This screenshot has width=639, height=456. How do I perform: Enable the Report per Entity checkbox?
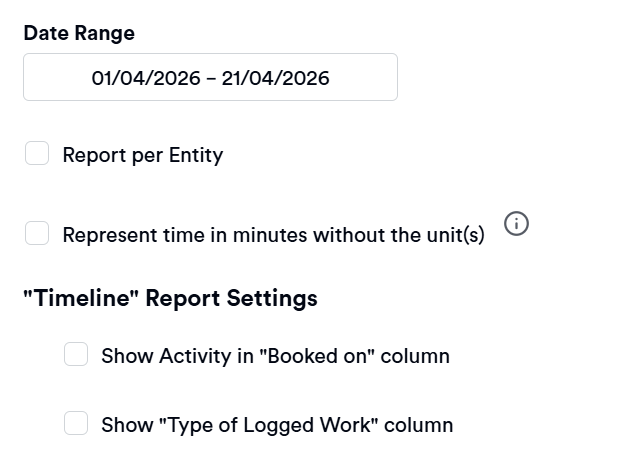[37, 154]
